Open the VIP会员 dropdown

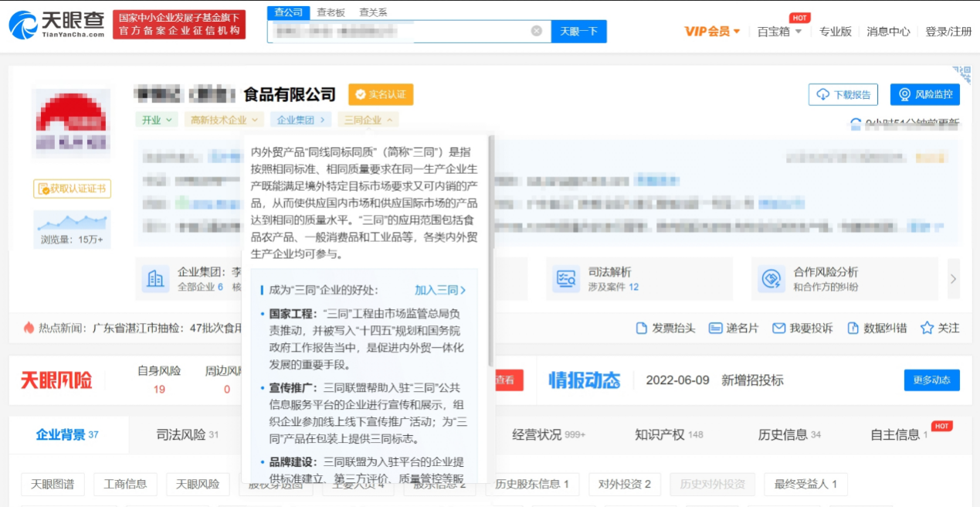click(x=712, y=32)
